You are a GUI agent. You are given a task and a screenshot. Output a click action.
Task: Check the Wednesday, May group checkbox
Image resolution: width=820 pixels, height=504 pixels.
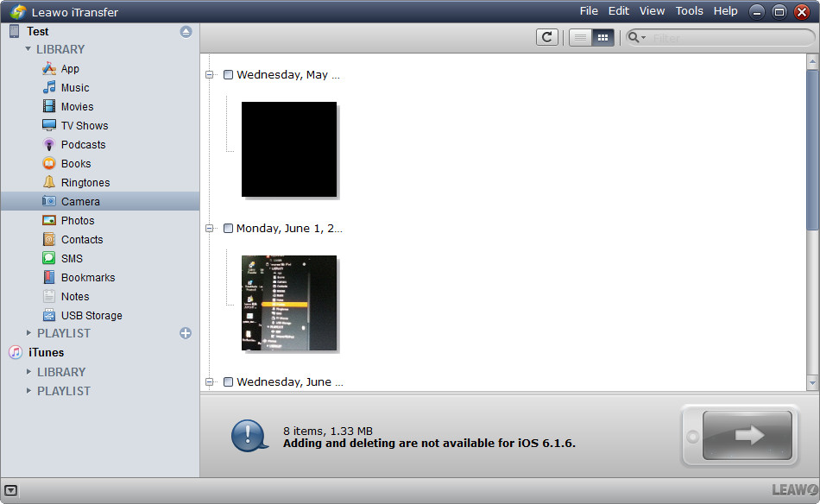pyautogui.click(x=228, y=75)
